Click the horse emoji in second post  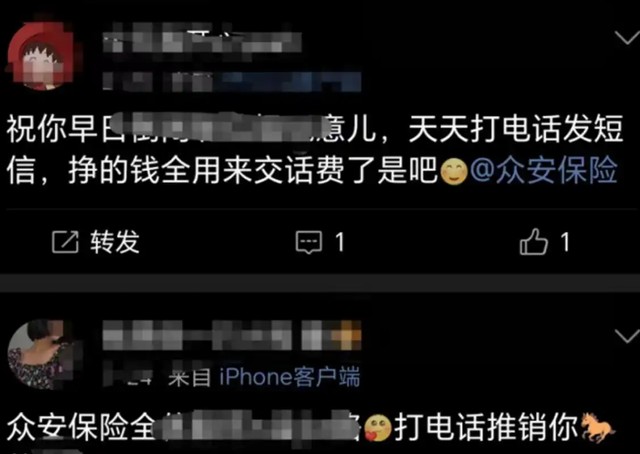[x=598, y=427]
